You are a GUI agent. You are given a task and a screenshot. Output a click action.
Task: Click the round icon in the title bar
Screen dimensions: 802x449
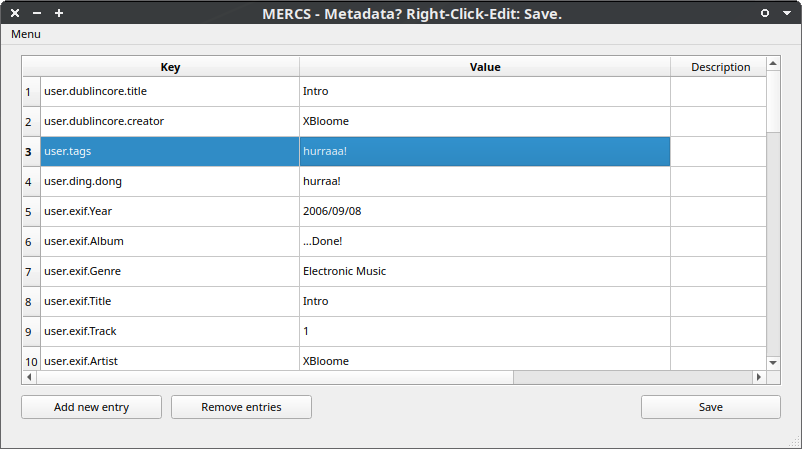[765, 13]
